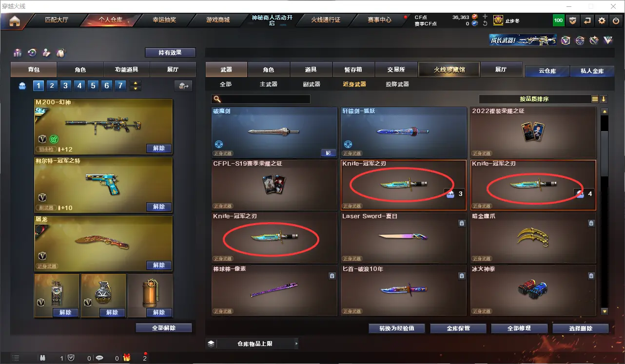
Task: Click the power exit icon
Action: [x=616, y=20]
